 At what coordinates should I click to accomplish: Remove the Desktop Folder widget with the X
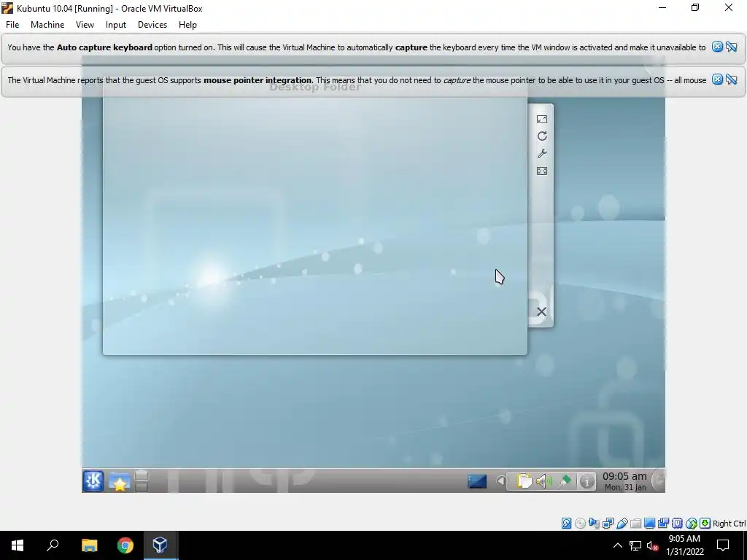pyautogui.click(x=542, y=311)
